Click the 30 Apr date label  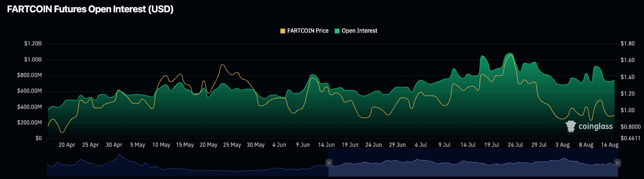tap(114, 145)
